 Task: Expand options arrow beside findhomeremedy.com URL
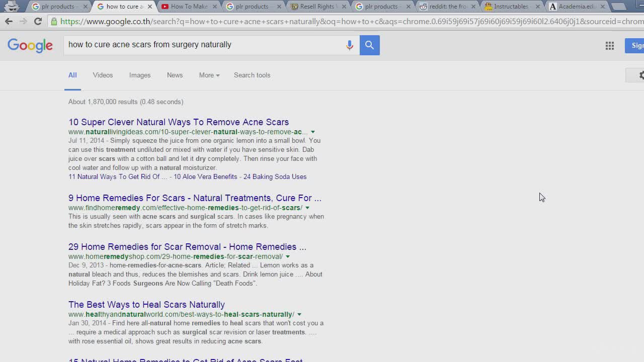pos(307,208)
